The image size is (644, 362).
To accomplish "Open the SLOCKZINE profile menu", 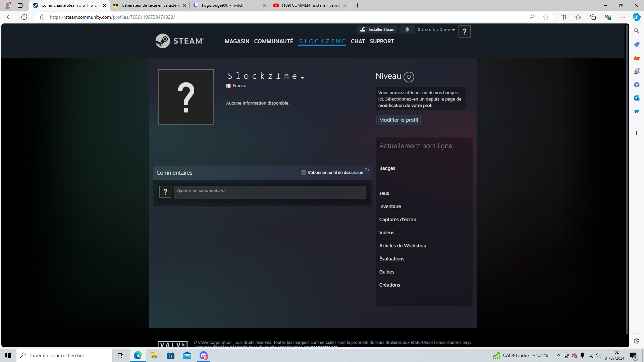I will [x=322, y=41].
